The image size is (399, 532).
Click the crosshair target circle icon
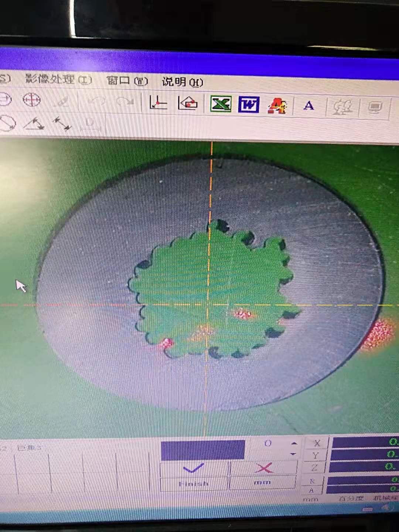(31, 100)
